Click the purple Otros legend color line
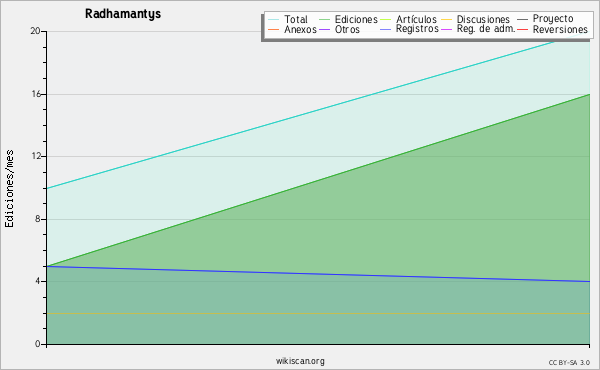This screenshot has height=370, width=600. click(x=324, y=29)
